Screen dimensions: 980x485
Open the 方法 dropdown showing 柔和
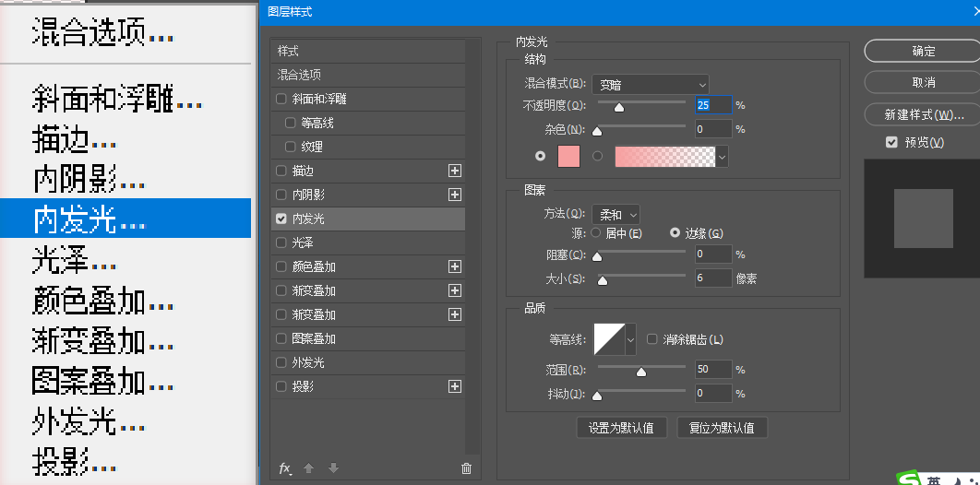[617, 214]
